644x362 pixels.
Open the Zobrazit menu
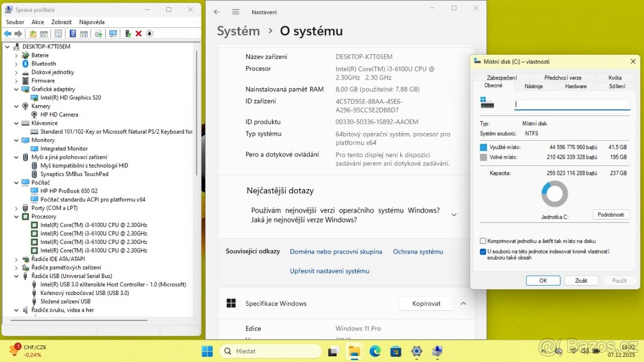click(x=61, y=22)
